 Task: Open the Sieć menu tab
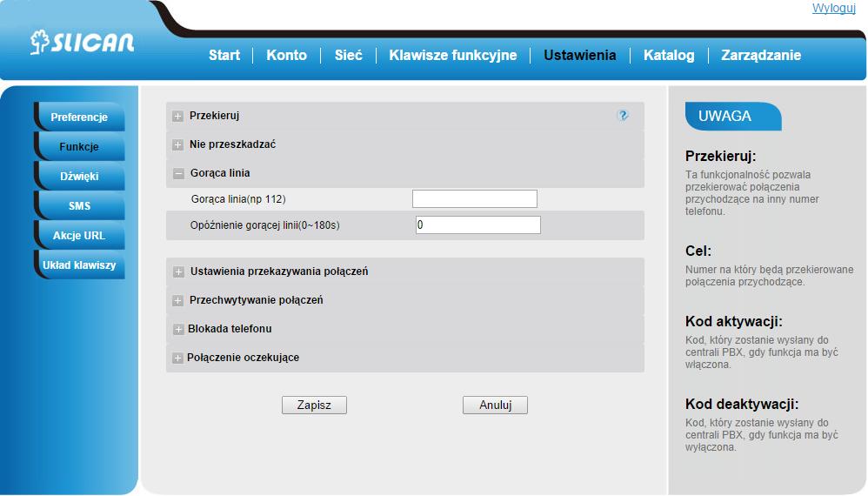pyautogui.click(x=348, y=56)
